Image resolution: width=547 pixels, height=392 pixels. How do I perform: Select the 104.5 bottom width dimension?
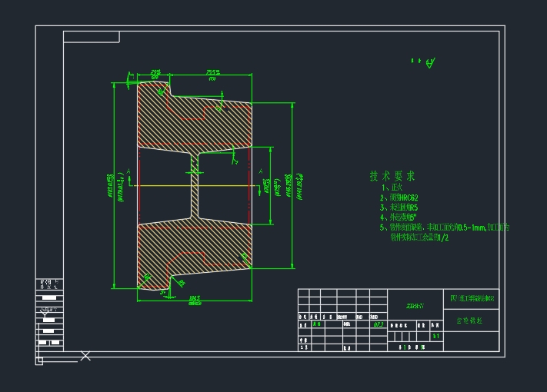pyautogui.click(x=195, y=298)
